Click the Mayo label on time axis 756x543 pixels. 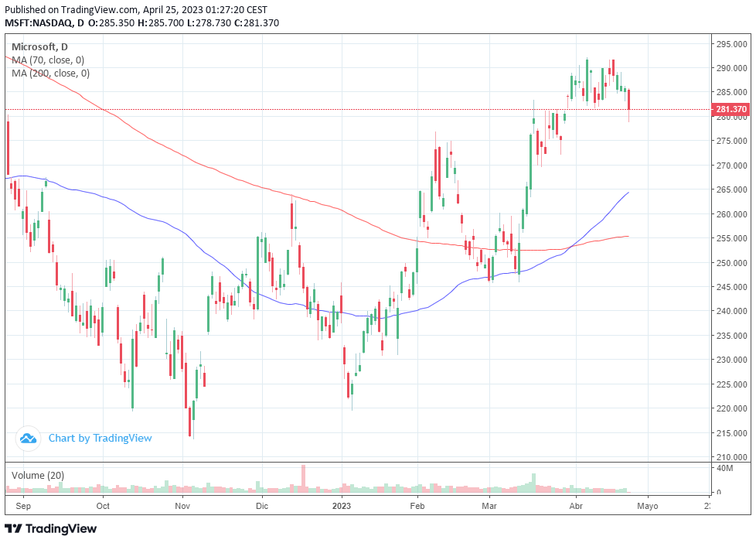648,507
